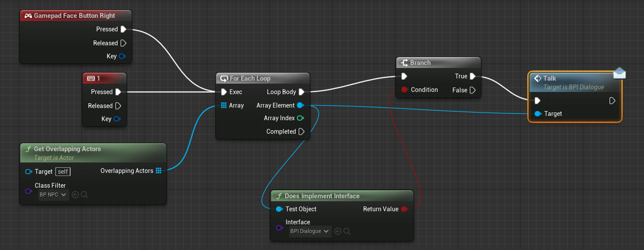Viewport: 644px width, 250px height.
Task: Click the browse magnifier beside BPI Dialogue
Action: (x=347, y=231)
